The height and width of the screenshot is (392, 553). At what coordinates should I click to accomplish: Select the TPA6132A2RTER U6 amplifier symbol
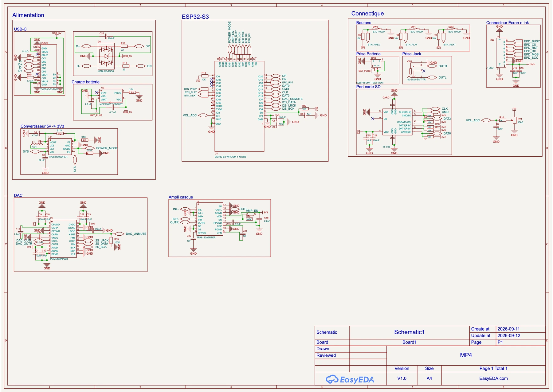point(210,219)
